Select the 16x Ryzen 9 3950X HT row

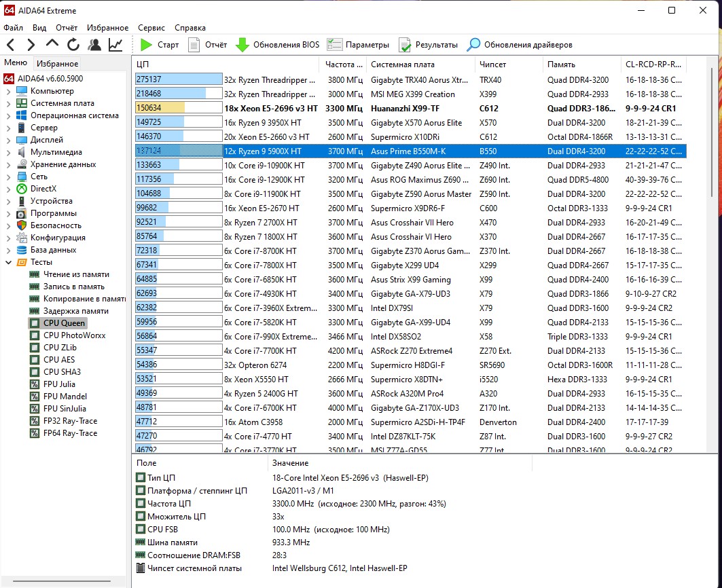coord(411,122)
